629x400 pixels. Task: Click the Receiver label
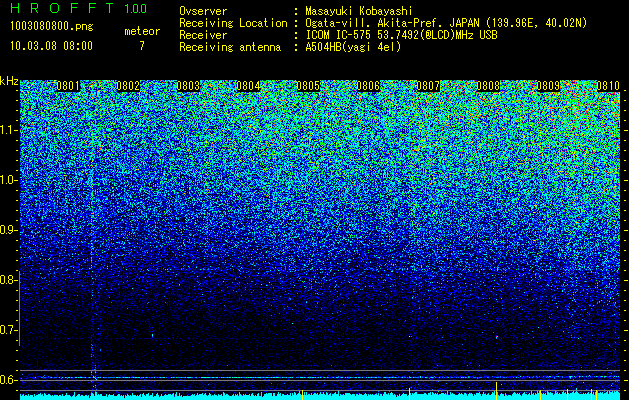203,35
